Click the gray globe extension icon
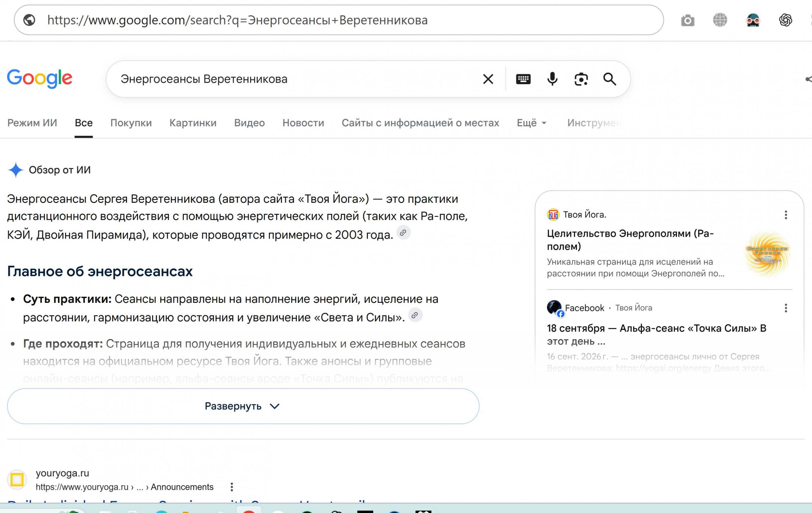The width and height of the screenshot is (812, 513). pos(720,20)
